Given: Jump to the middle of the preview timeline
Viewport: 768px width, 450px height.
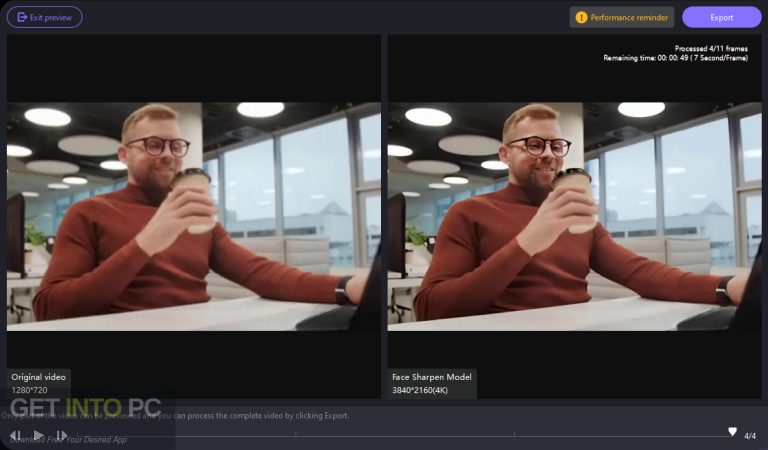Looking at the screenshot, I should coord(404,435).
